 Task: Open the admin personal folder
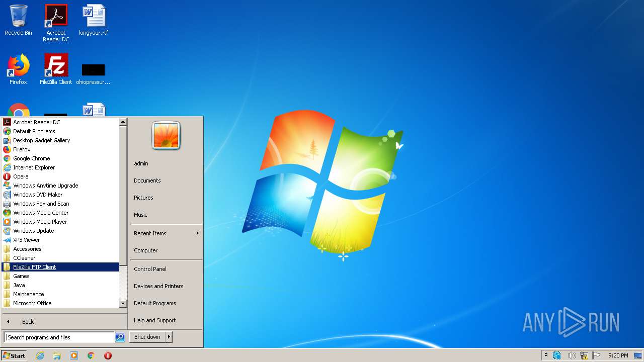click(x=166, y=163)
